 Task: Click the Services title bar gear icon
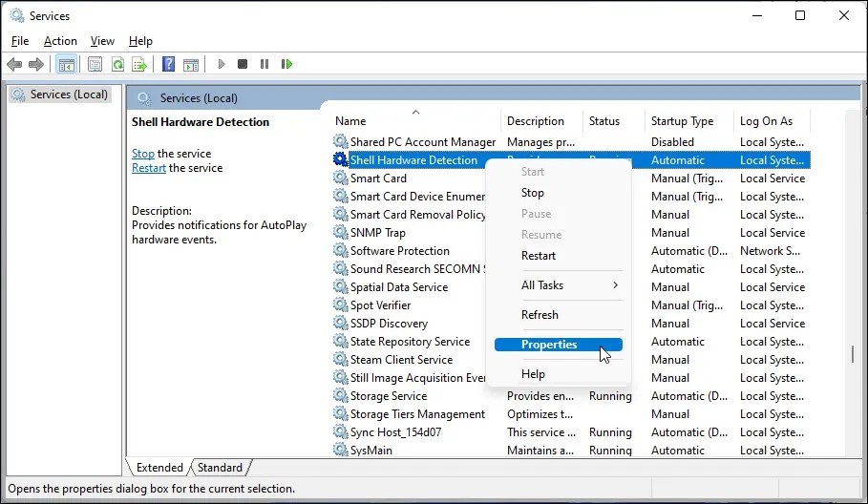(x=17, y=15)
